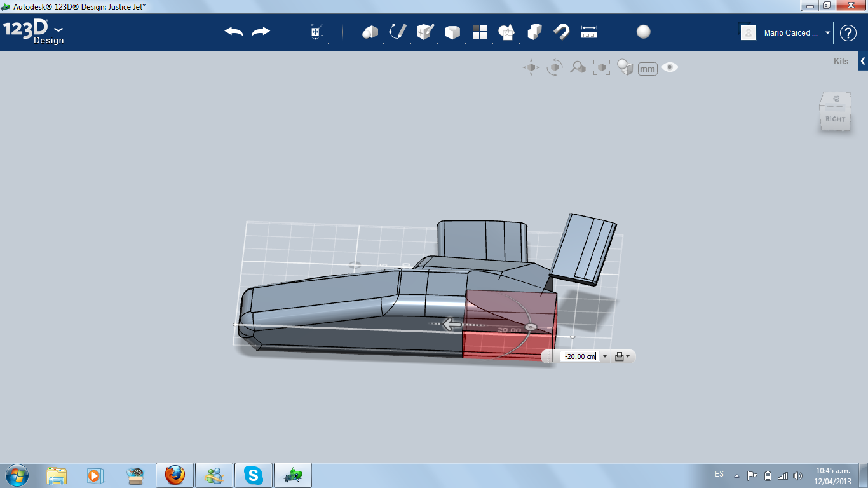Open the Transform tool
Screen dimensions: 868x488
point(317,32)
